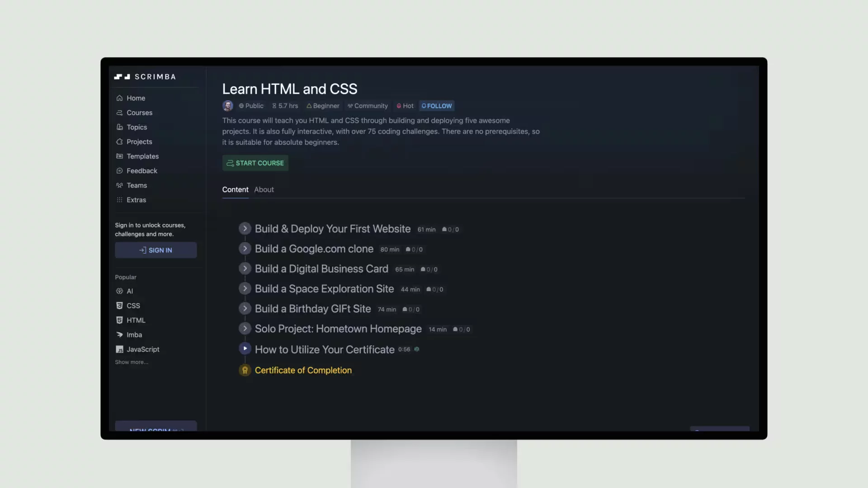The height and width of the screenshot is (488, 868).
Task: Click the Follow toggle for this course
Action: tap(437, 105)
